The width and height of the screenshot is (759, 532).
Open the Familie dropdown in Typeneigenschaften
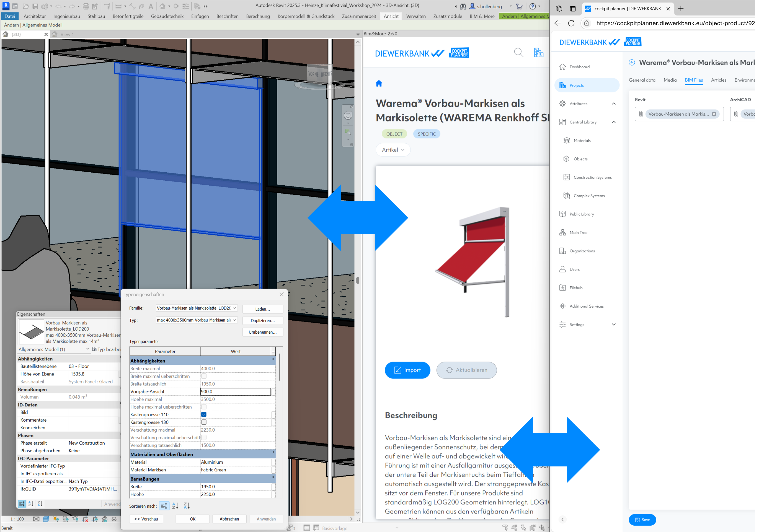197,308
